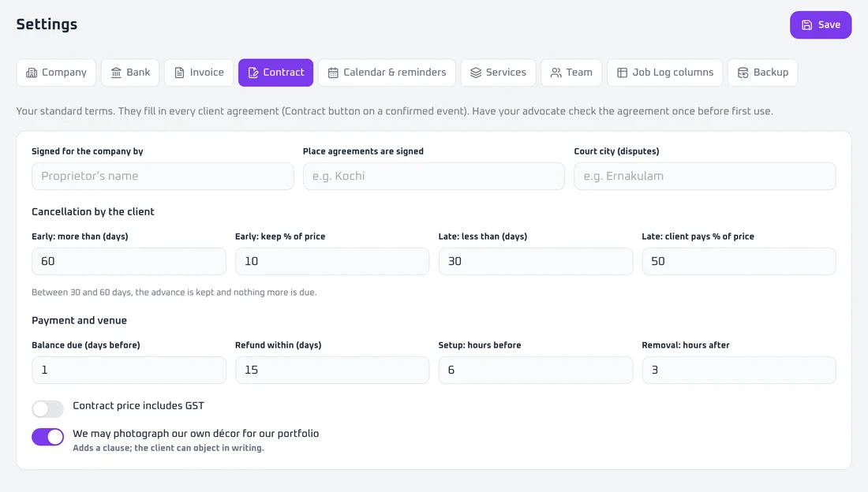Open Calendar & reminders tab

pos(387,73)
